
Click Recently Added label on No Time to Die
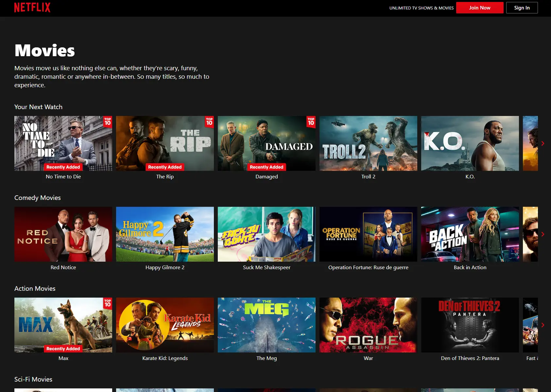pos(63,167)
